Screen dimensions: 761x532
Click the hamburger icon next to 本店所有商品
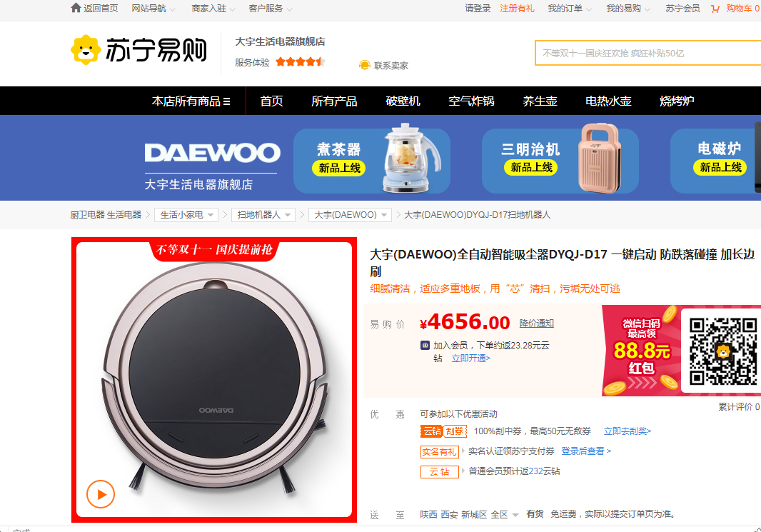pos(226,101)
